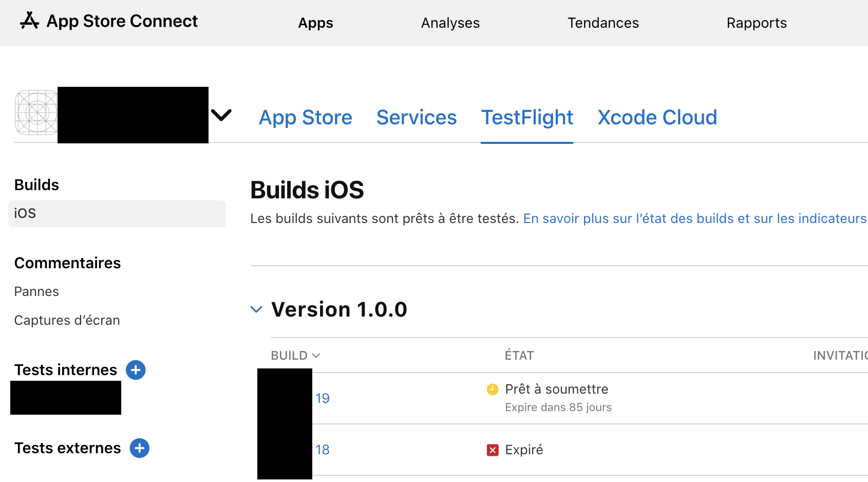Click the Expire dans 85 jours text
The width and height of the screenshot is (868, 482).
(x=558, y=407)
